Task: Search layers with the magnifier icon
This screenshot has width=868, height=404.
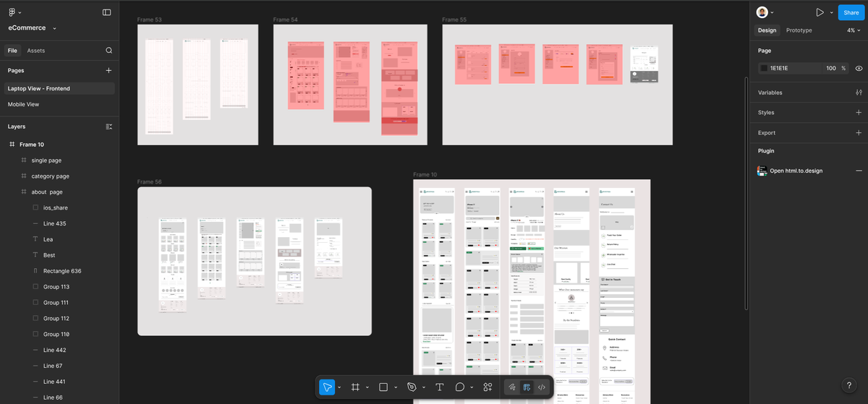Action: [x=109, y=51]
